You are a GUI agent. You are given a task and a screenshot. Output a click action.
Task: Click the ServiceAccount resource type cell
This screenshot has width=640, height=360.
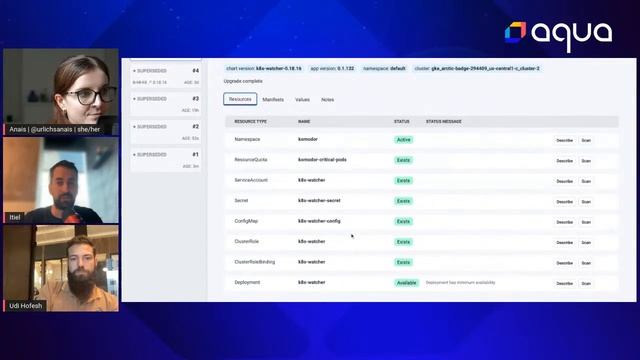point(251,180)
